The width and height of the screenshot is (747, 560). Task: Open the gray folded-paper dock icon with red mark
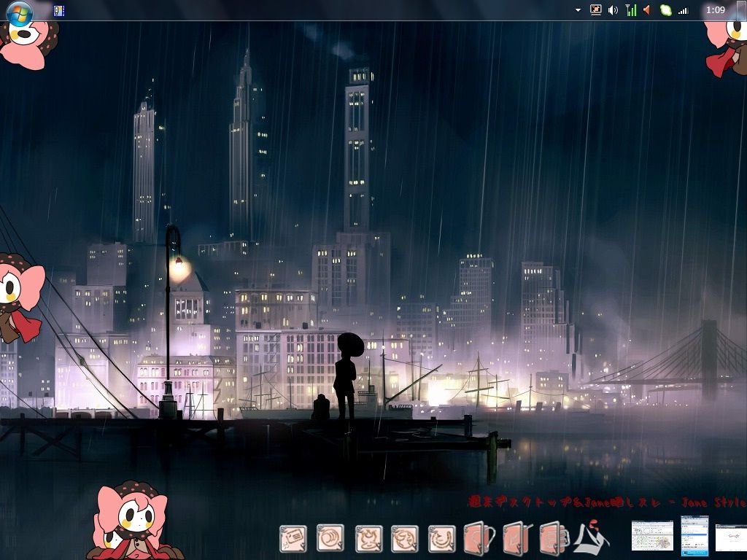click(x=591, y=538)
